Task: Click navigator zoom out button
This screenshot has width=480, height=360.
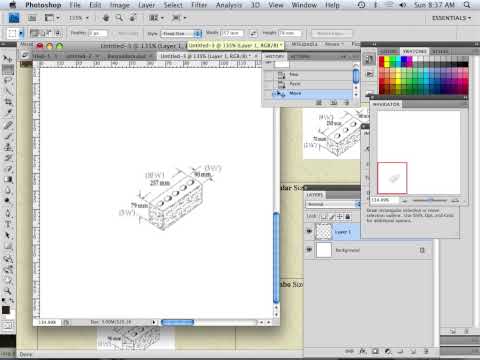Action: click(x=405, y=200)
